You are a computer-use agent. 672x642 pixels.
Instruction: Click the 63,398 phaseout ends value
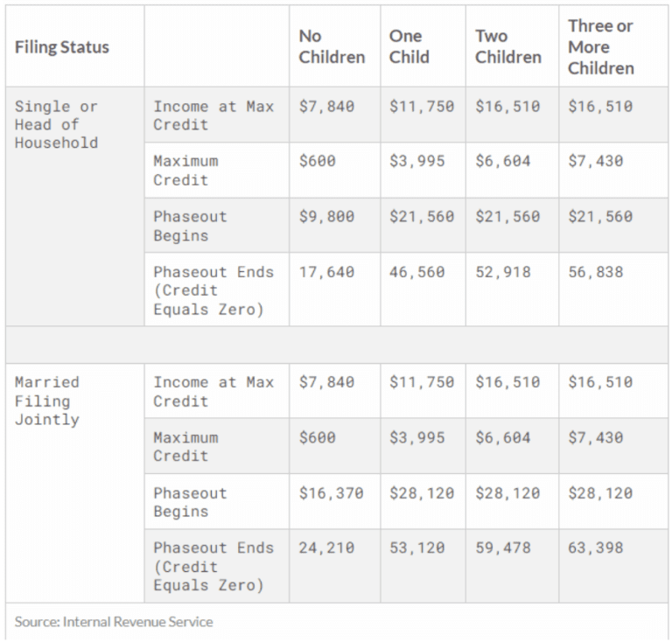[x=595, y=548]
